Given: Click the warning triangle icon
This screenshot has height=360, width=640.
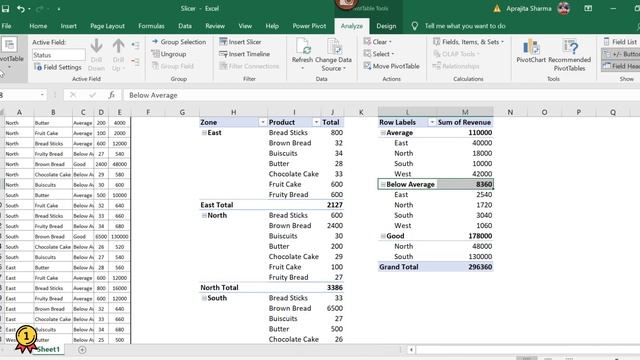Looking at the screenshot, I should coord(497,9).
